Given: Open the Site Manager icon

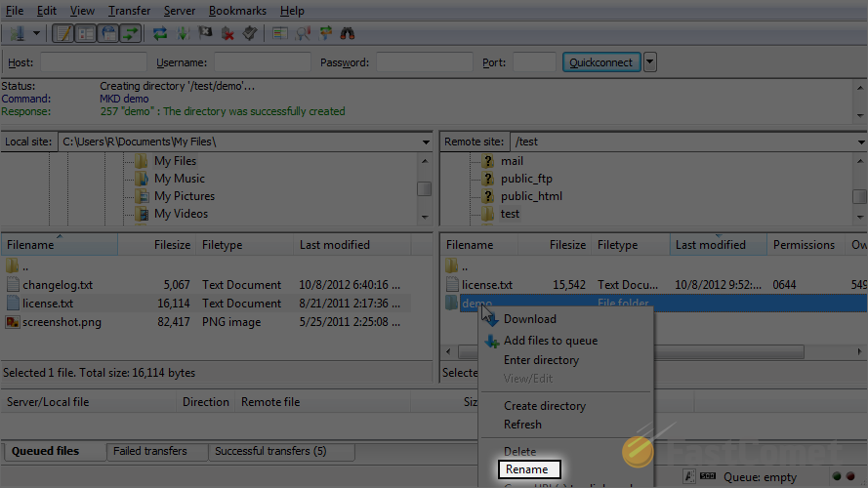Looking at the screenshot, I should [x=17, y=33].
